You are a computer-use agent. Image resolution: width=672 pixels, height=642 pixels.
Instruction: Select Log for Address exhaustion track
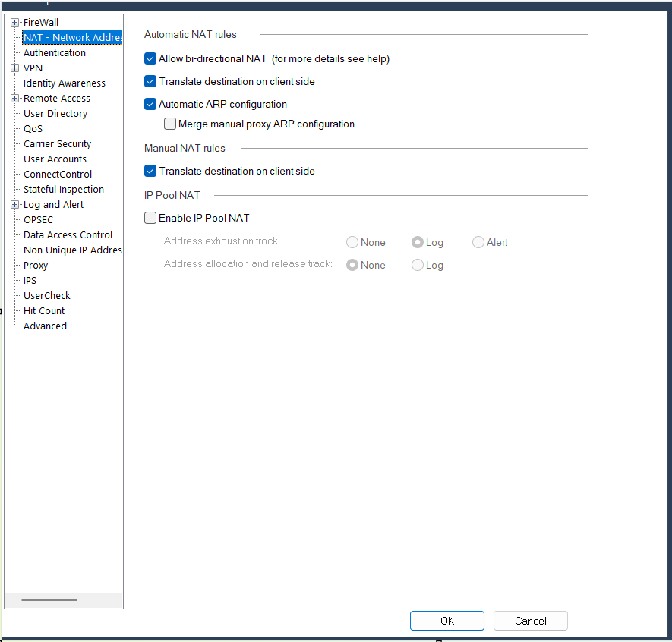(x=418, y=242)
